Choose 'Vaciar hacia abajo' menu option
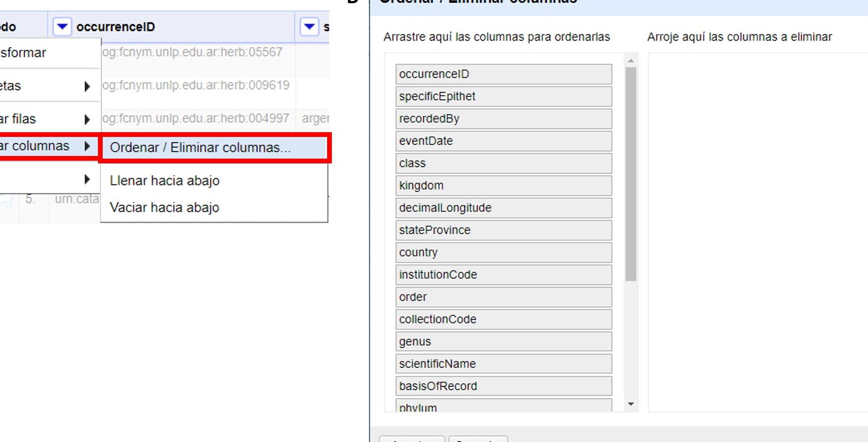The width and height of the screenshot is (868, 442). 165,208
